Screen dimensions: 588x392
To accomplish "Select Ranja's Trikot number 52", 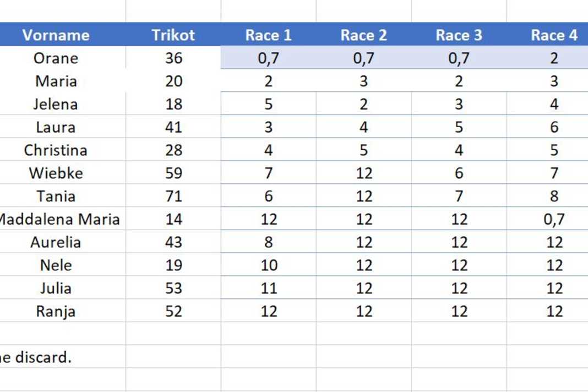I will pyautogui.click(x=173, y=312).
